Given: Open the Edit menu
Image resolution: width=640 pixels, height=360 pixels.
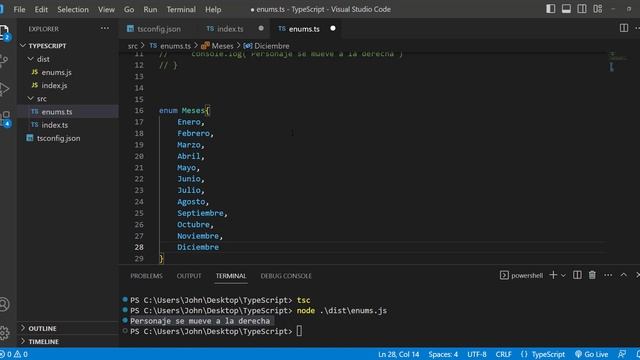Looking at the screenshot, I should 41,9.
